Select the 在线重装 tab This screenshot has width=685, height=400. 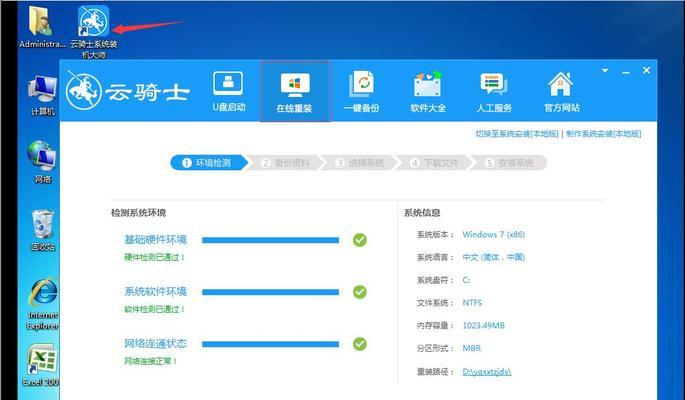[x=295, y=91]
